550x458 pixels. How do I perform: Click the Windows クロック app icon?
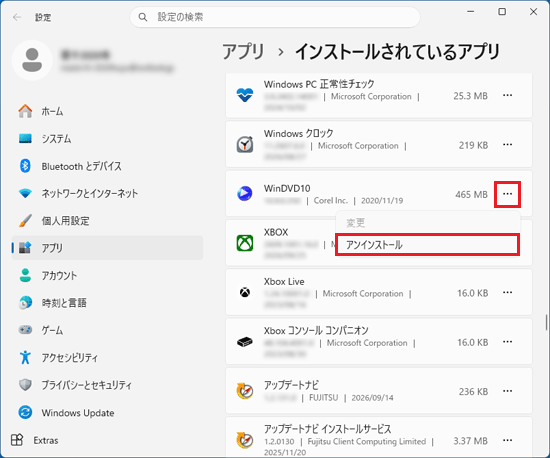[x=245, y=144]
